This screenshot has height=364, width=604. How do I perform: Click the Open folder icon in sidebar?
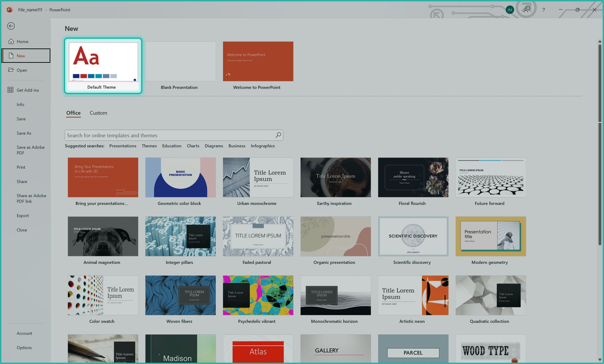[x=11, y=70]
